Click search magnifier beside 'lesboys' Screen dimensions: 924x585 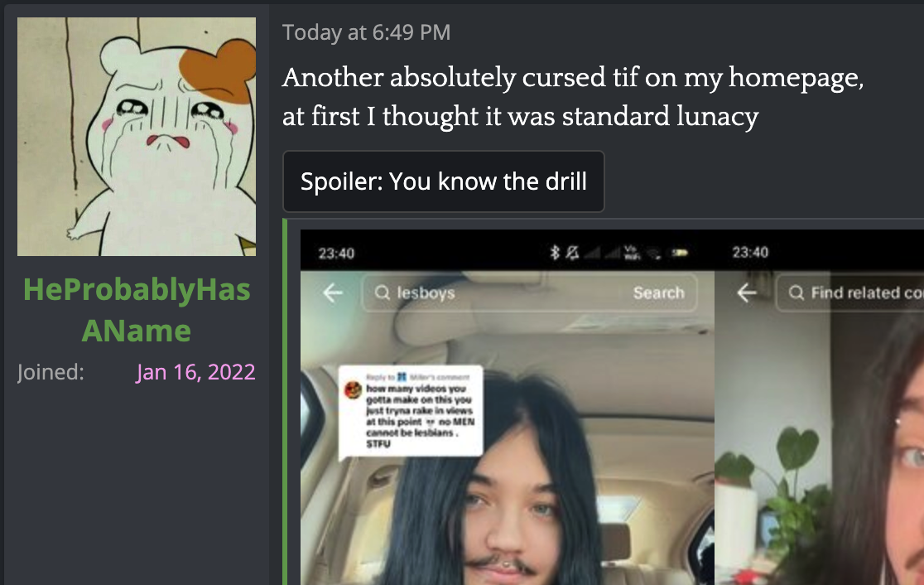coord(383,292)
